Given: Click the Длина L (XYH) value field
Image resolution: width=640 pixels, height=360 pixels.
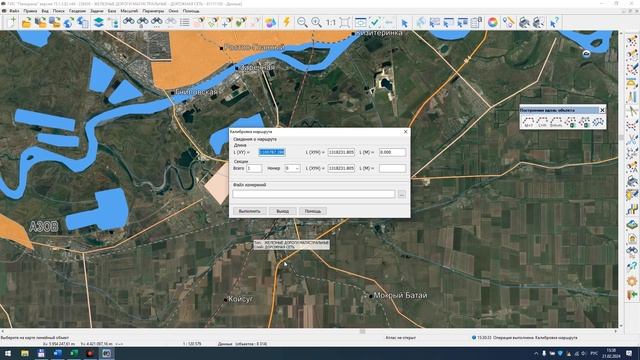Looking at the screenshot, I should [341, 152].
